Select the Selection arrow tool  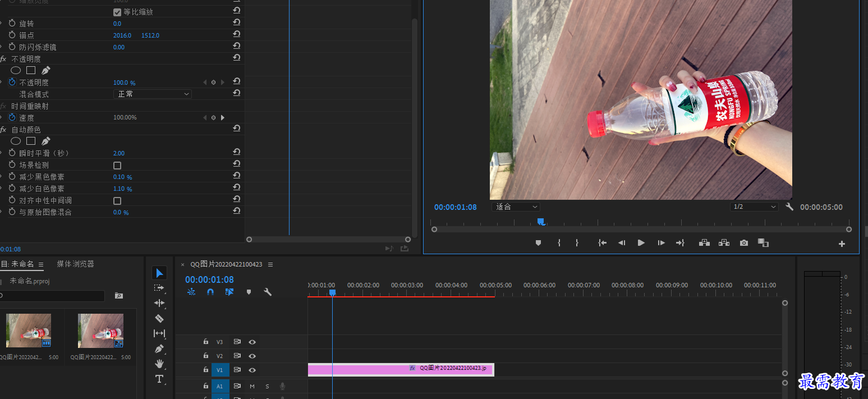pos(159,273)
